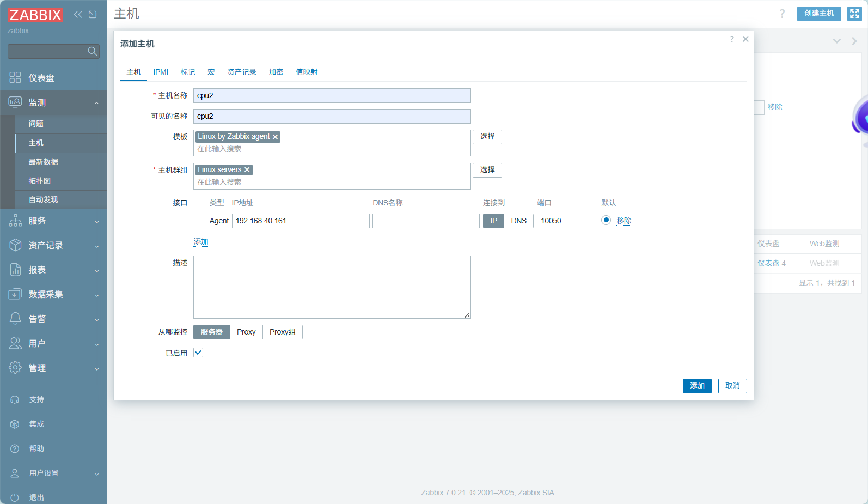The height and width of the screenshot is (504, 868).
Task: Click the dialog help question mark
Action: point(732,39)
